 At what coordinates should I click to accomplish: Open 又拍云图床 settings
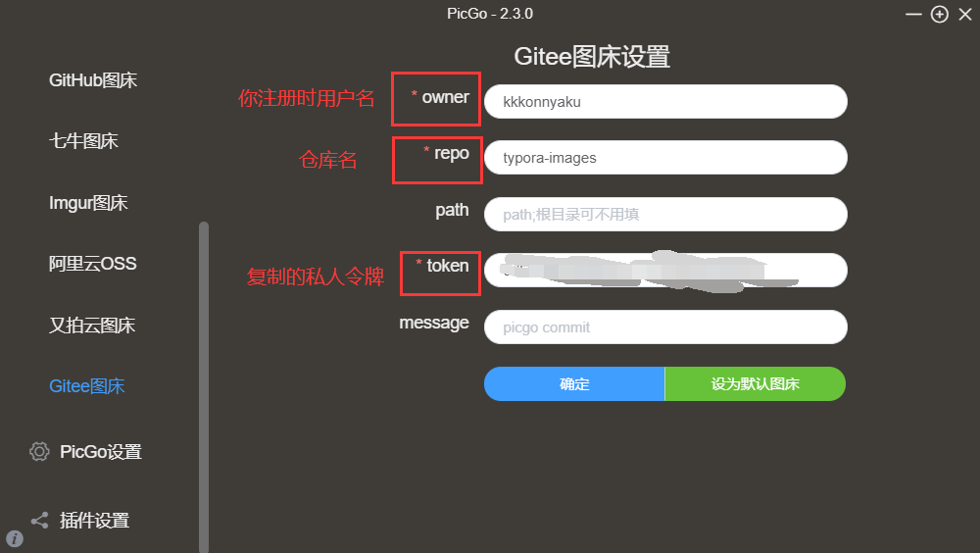point(92,326)
